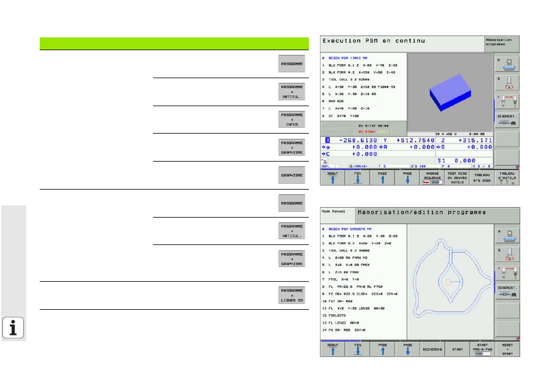The width and height of the screenshot is (557, 392).
Task: Switch to Mode Manuel tab in editing screen
Action: click(337, 214)
